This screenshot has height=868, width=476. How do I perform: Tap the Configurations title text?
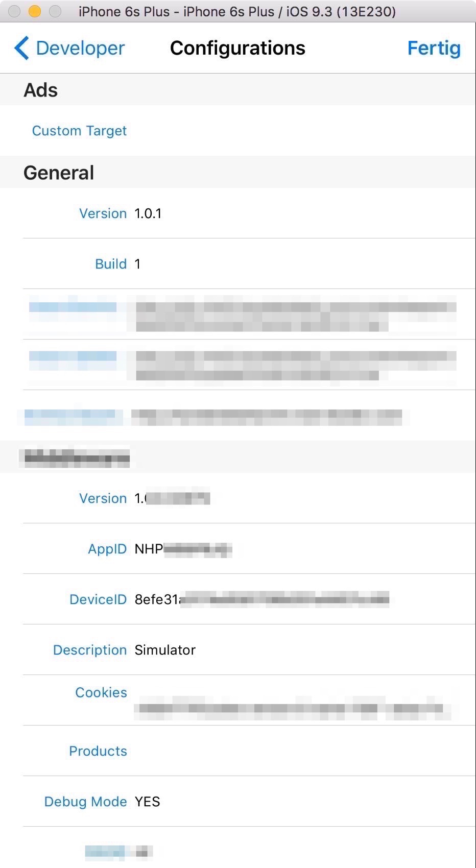[237, 47]
